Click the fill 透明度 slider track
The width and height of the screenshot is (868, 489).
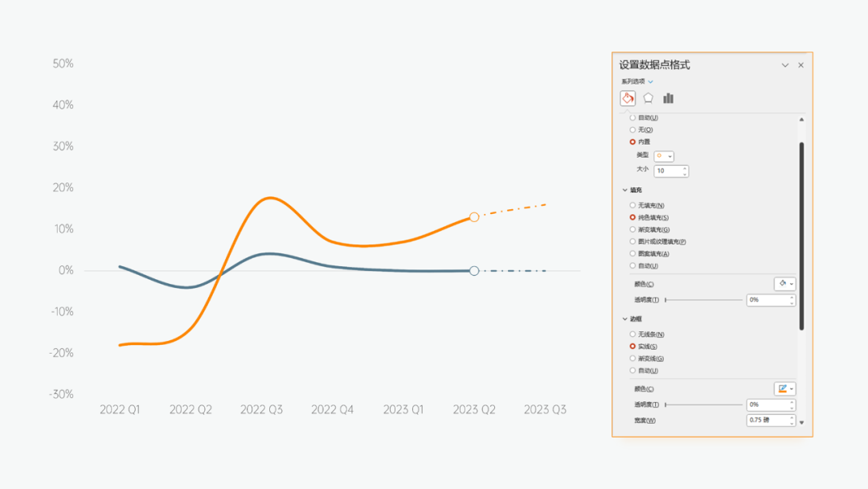tap(704, 300)
